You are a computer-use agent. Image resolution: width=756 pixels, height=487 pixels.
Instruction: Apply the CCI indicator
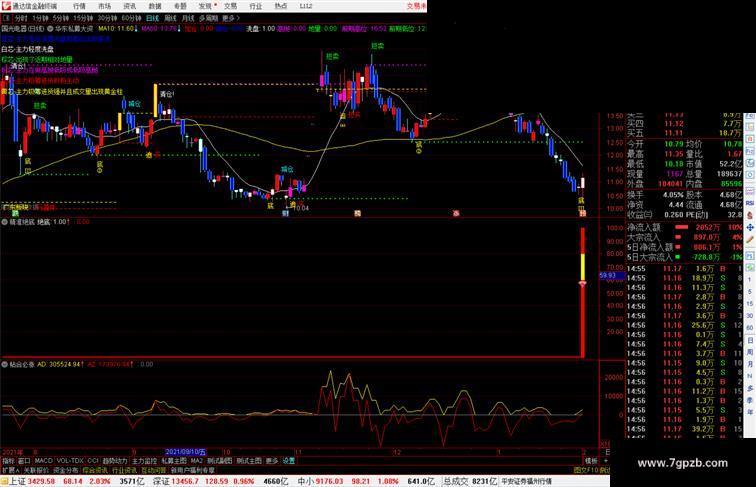click(93, 461)
